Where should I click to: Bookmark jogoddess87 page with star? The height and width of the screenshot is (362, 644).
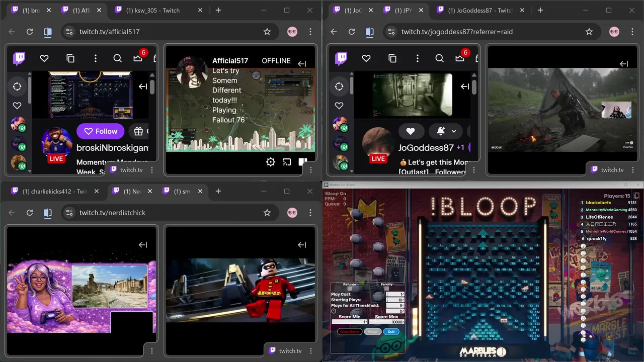click(589, 32)
